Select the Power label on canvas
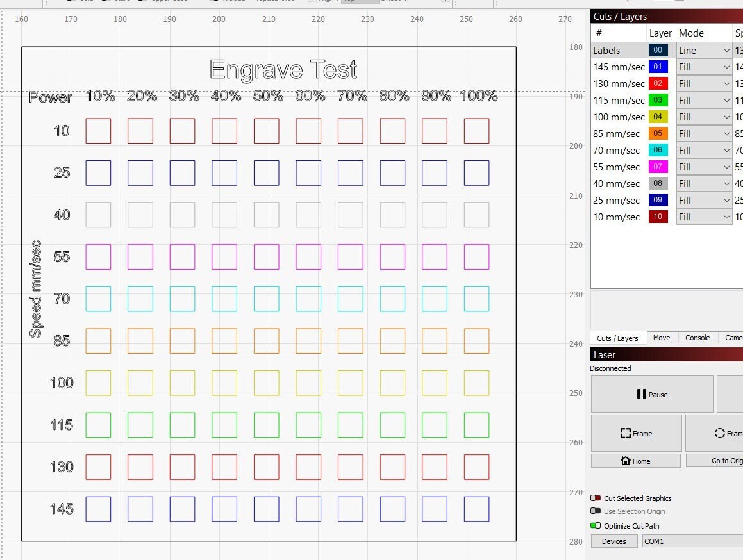743x560 pixels. coord(50,97)
